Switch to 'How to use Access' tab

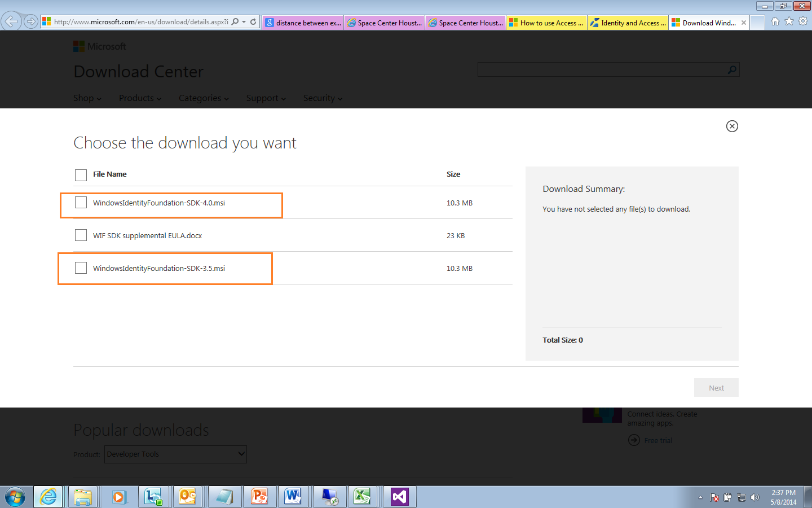click(x=546, y=23)
